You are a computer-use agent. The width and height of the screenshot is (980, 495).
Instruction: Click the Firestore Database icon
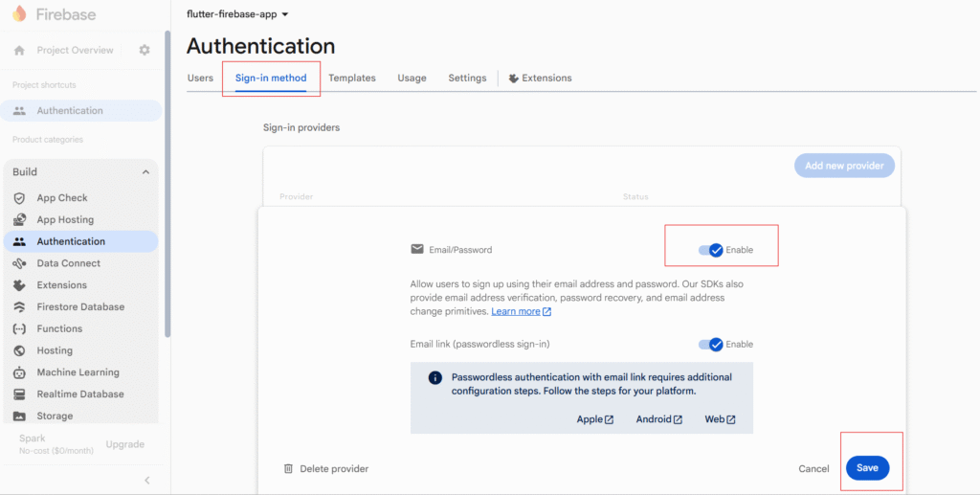(19, 307)
